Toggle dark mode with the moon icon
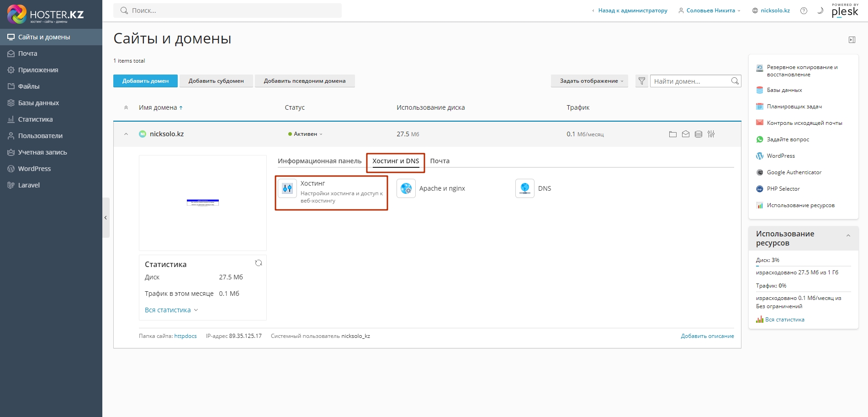Viewport: 868px width, 417px height. coord(820,11)
